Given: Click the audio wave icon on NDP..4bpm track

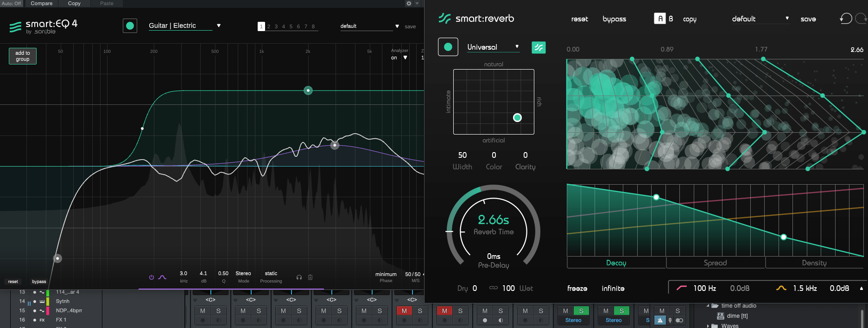Looking at the screenshot, I should click(42, 311).
